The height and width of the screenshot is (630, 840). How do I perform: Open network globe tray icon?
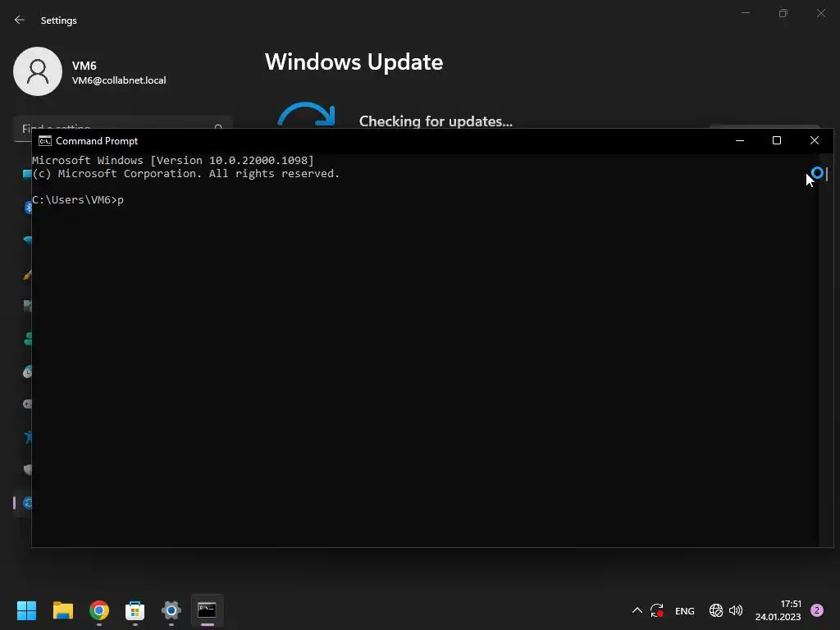point(715,610)
